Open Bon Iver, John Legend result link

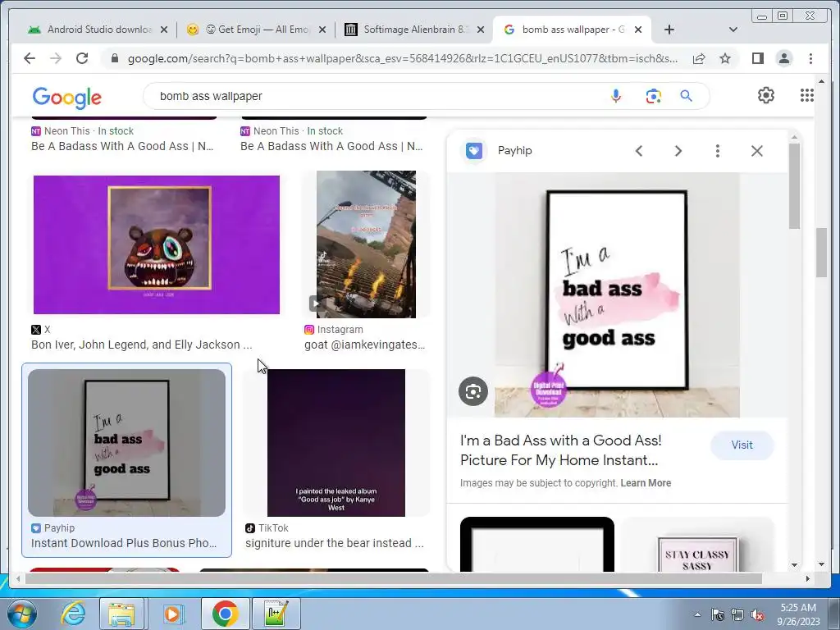click(x=141, y=345)
